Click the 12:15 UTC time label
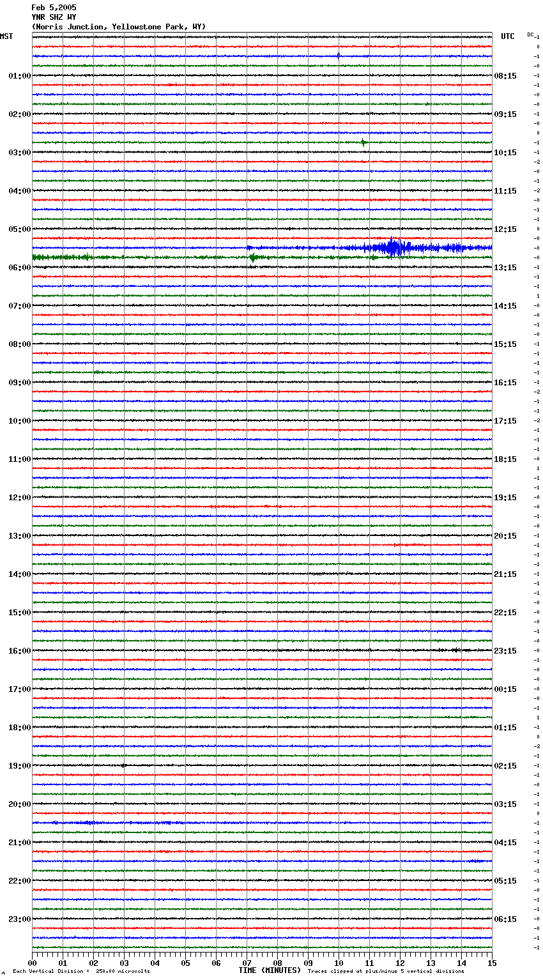Image resolution: width=543 pixels, height=980 pixels. pyautogui.click(x=505, y=229)
